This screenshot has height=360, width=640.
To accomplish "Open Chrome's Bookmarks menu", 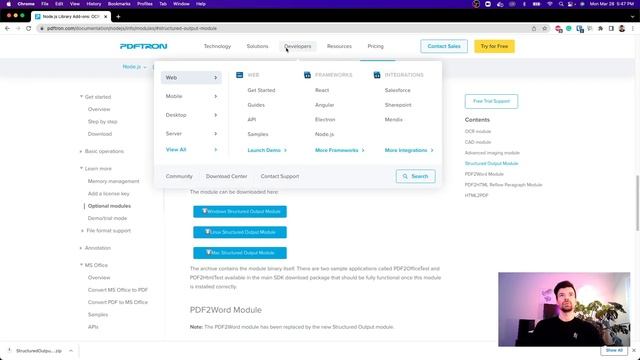I will [x=119, y=4].
